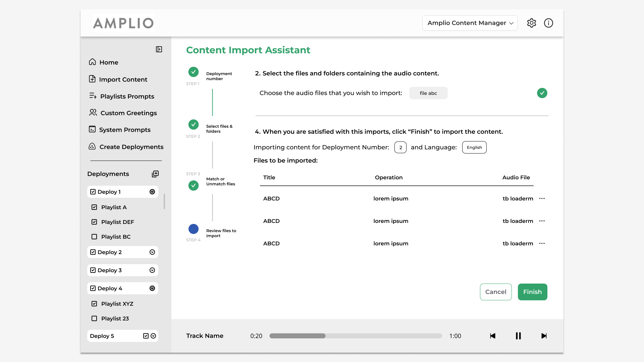Open options for third ABCD row

click(x=542, y=243)
